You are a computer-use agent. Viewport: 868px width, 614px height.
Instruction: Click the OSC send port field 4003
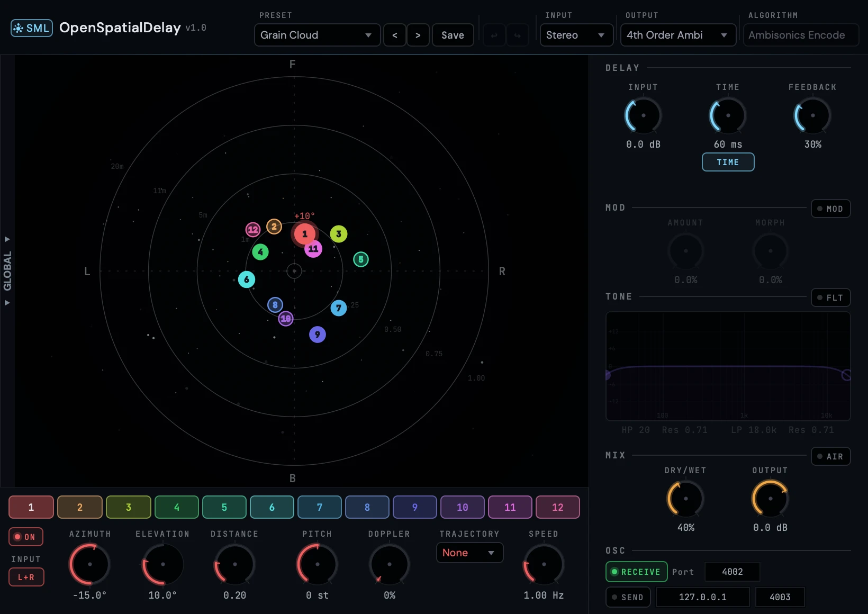(x=780, y=597)
